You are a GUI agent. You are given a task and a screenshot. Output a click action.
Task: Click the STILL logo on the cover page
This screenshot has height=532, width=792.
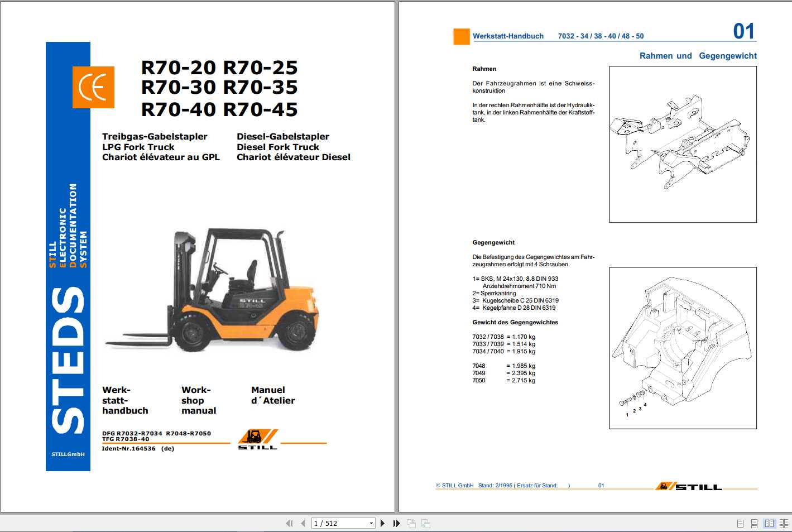point(257,439)
